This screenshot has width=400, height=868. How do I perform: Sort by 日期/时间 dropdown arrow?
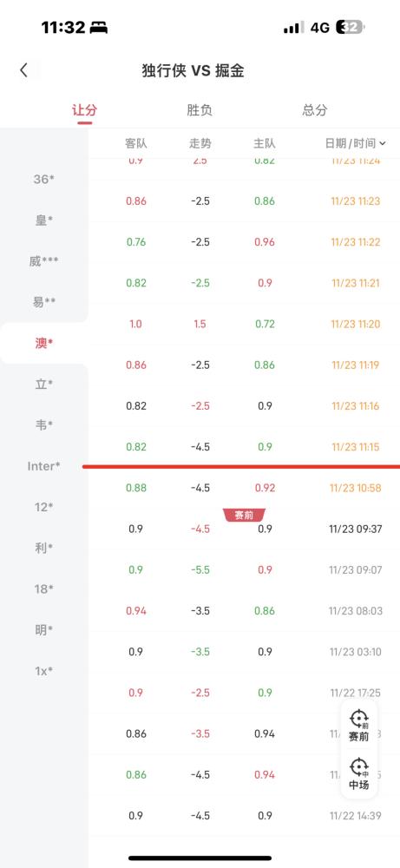tap(383, 143)
